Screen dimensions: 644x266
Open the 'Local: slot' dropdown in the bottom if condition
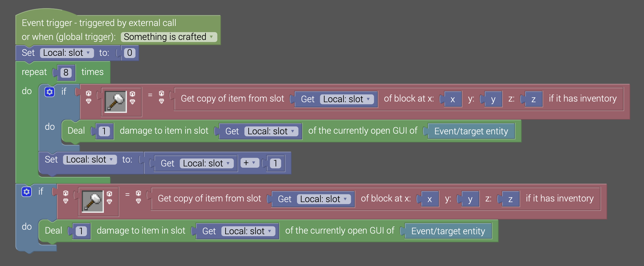tap(324, 199)
